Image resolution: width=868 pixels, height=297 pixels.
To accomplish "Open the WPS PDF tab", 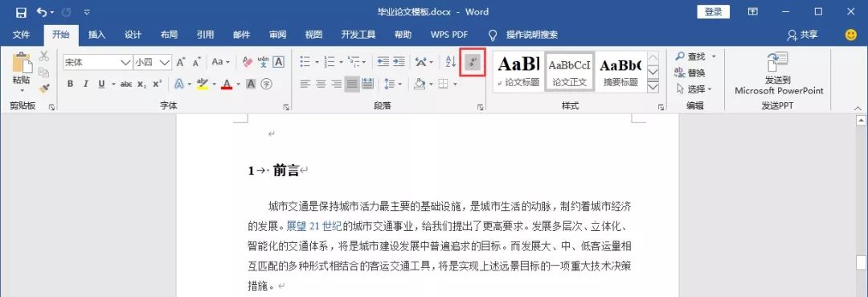I will pos(449,35).
